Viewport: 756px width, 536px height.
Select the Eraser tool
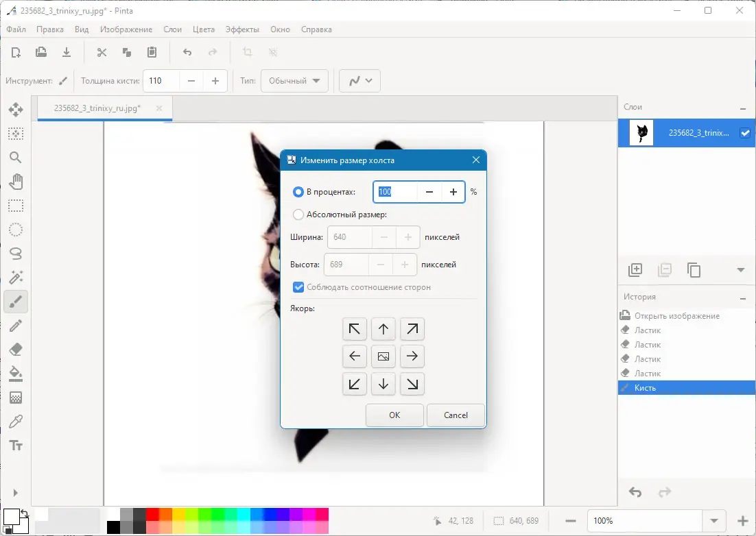(15, 350)
